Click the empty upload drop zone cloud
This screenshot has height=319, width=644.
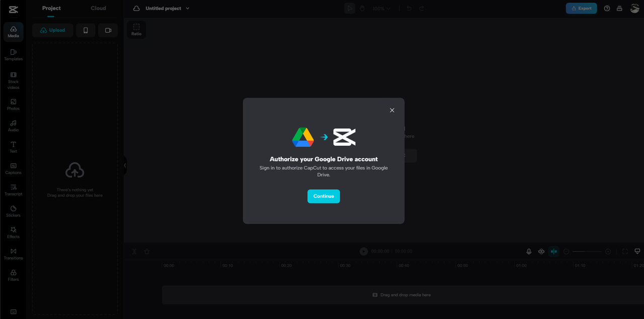75,170
